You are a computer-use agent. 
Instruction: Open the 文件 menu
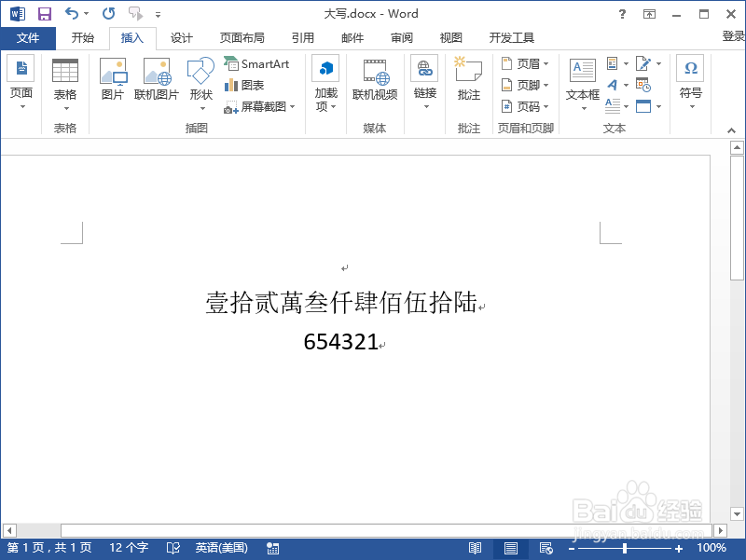coord(28,37)
